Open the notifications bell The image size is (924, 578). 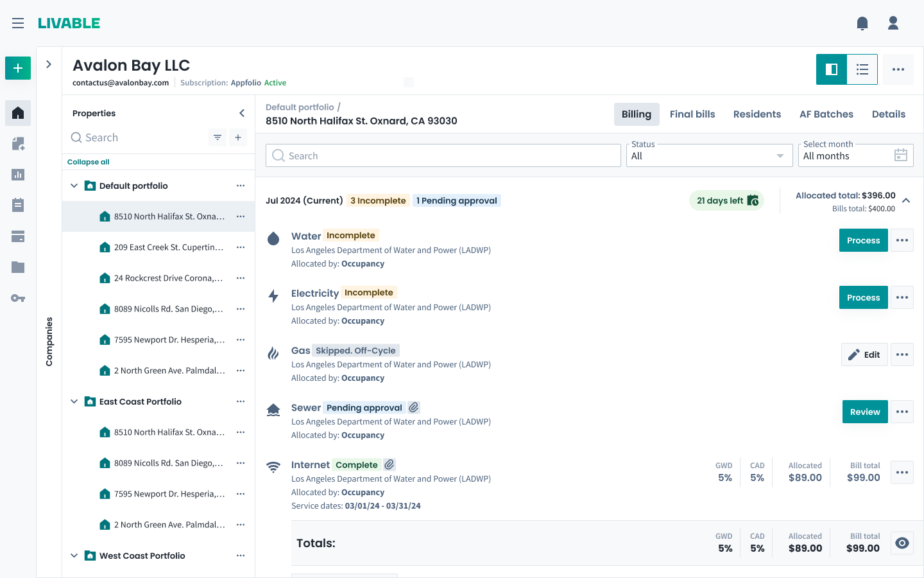tap(862, 23)
